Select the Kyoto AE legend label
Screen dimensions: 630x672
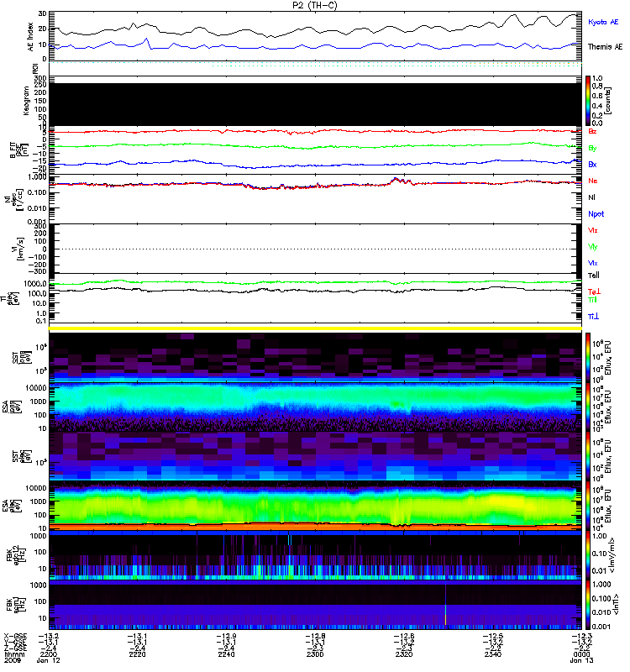click(x=603, y=22)
